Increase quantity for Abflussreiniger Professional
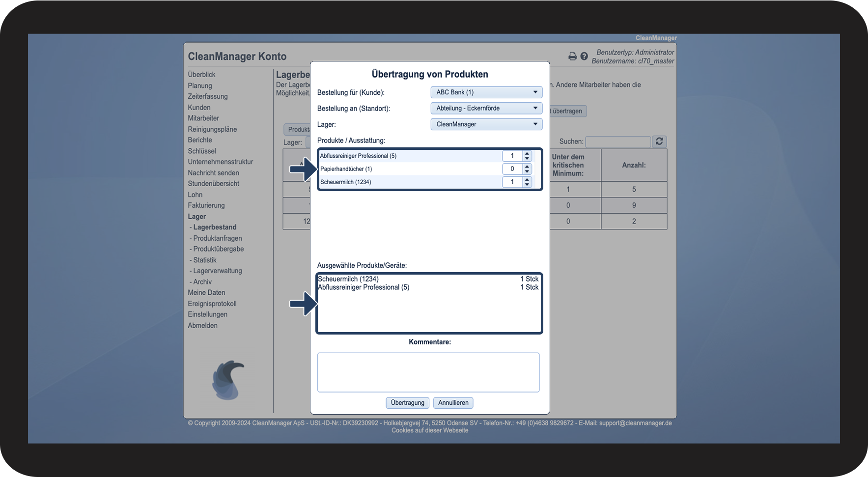 click(x=527, y=154)
